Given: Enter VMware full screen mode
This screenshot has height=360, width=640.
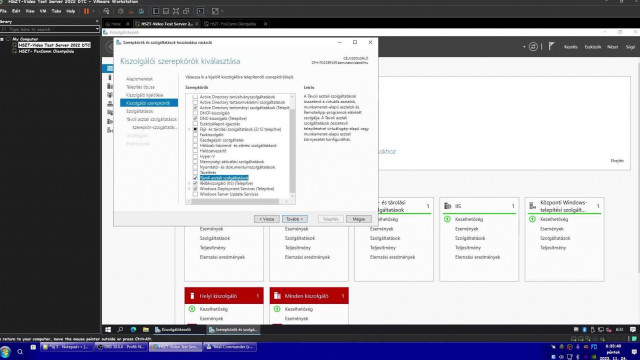Looking at the screenshot, I should (x=176, y=11).
